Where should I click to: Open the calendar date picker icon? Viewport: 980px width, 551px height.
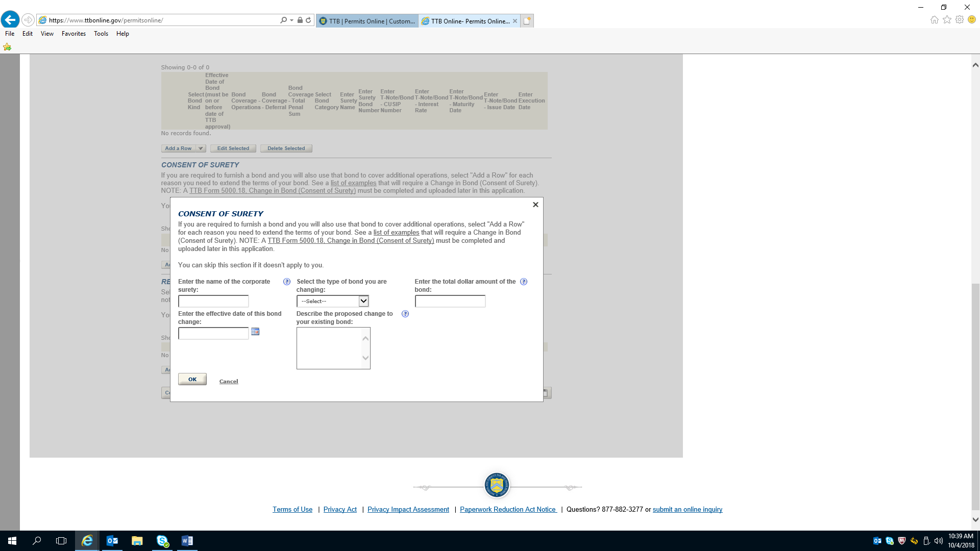[255, 332]
